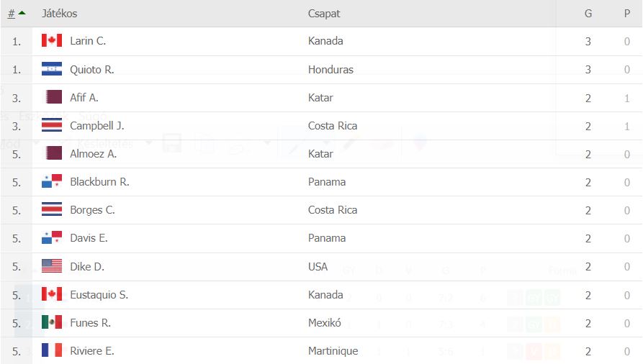Image resolution: width=643 pixels, height=364 pixels.
Task: Click the Canada flag beside Larin C.
Action: [x=52, y=40]
